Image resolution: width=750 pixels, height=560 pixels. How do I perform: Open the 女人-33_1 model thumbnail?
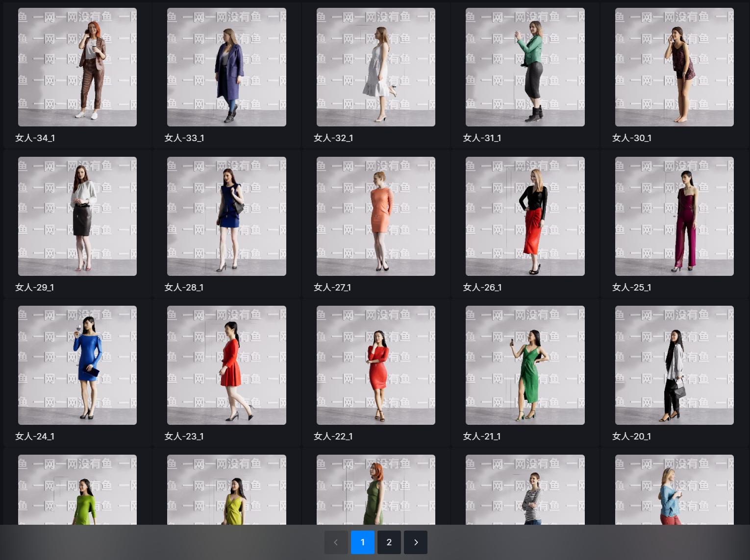[226, 67]
